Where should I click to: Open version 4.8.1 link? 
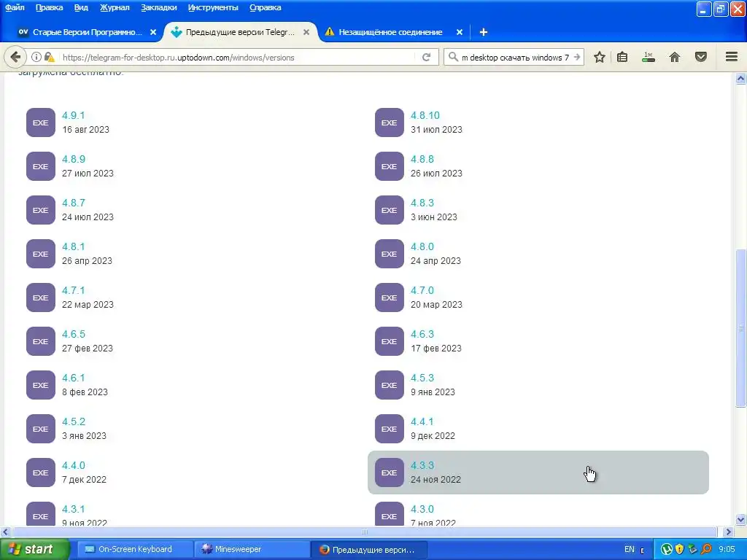pos(74,246)
